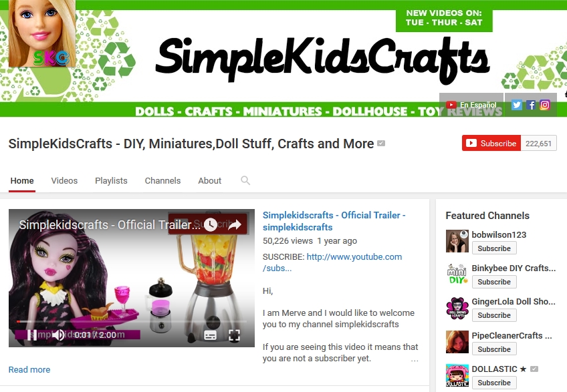Expand the description via Read more
The width and height of the screenshot is (567, 392).
(29, 369)
